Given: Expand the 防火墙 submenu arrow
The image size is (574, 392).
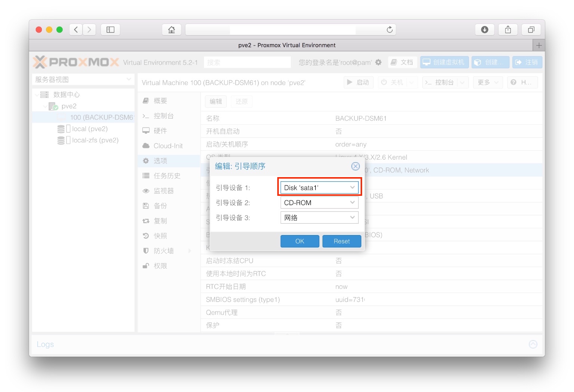Looking at the screenshot, I should tap(190, 251).
